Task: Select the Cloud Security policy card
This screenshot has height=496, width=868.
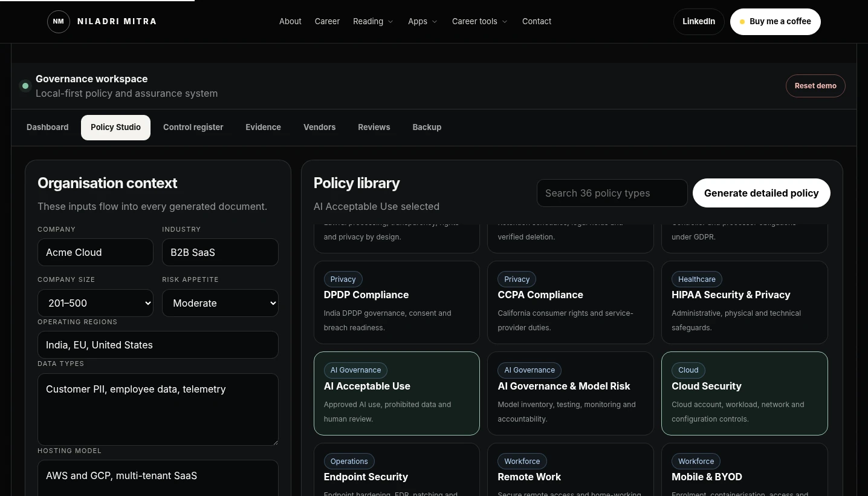Action: coord(745,393)
